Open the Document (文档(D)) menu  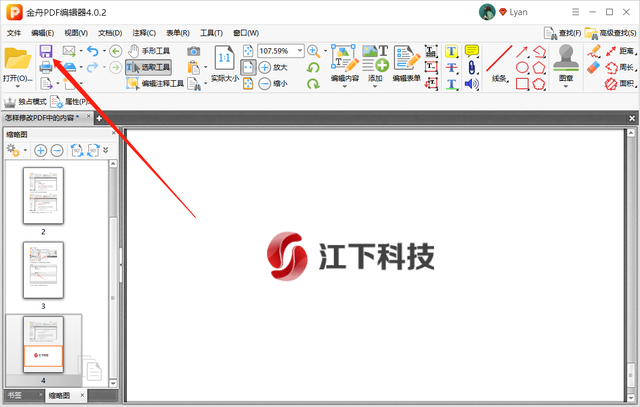point(110,33)
